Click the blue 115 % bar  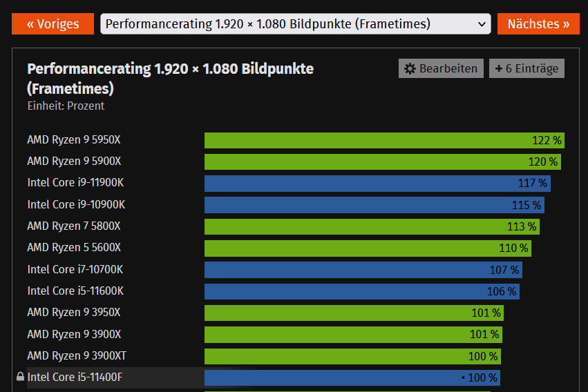(x=374, y=205)
